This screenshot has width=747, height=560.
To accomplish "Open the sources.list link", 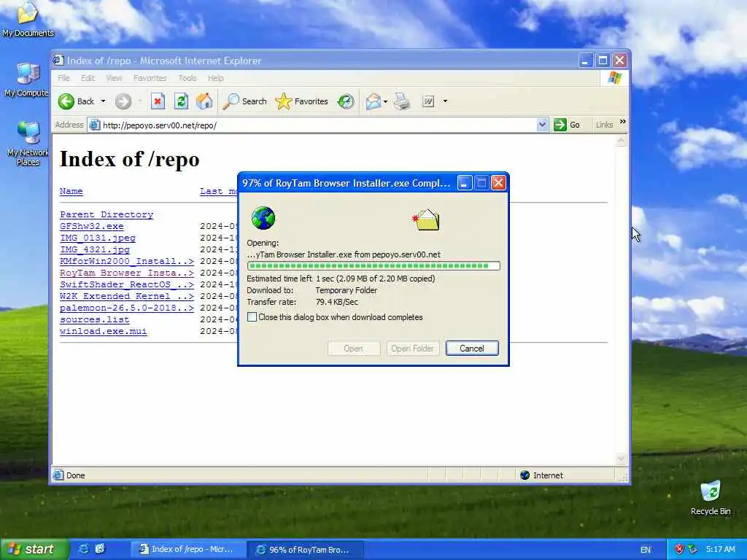I will 94,319.
